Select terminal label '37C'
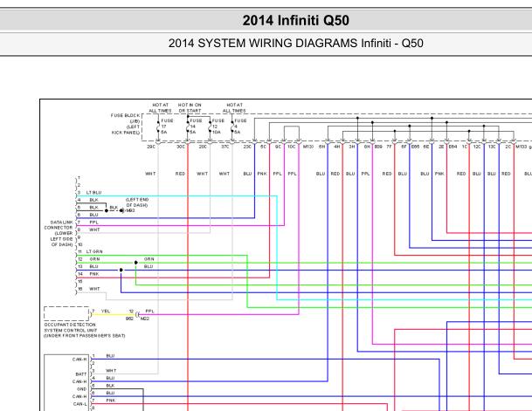The width and height of the screenshot is (532, 411). click(225, 147)
